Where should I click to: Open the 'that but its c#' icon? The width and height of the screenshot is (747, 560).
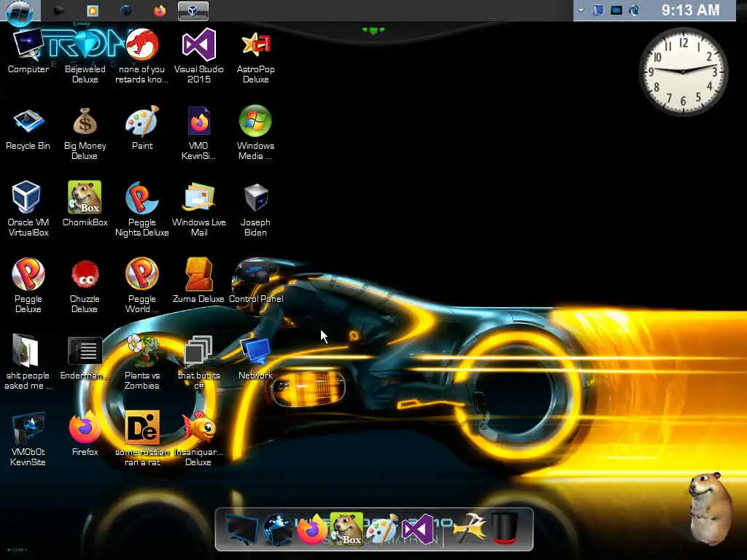tap(198, 362)
